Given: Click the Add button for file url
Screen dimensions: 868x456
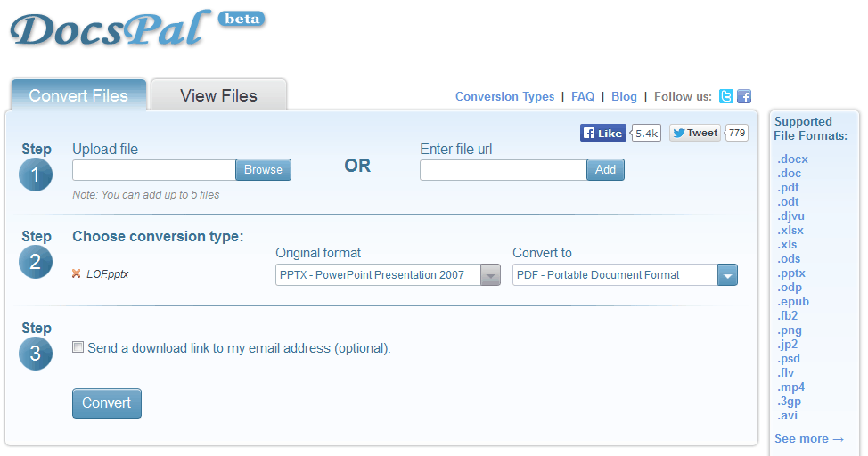Looking at the screenshot, I should pos(606,170).
